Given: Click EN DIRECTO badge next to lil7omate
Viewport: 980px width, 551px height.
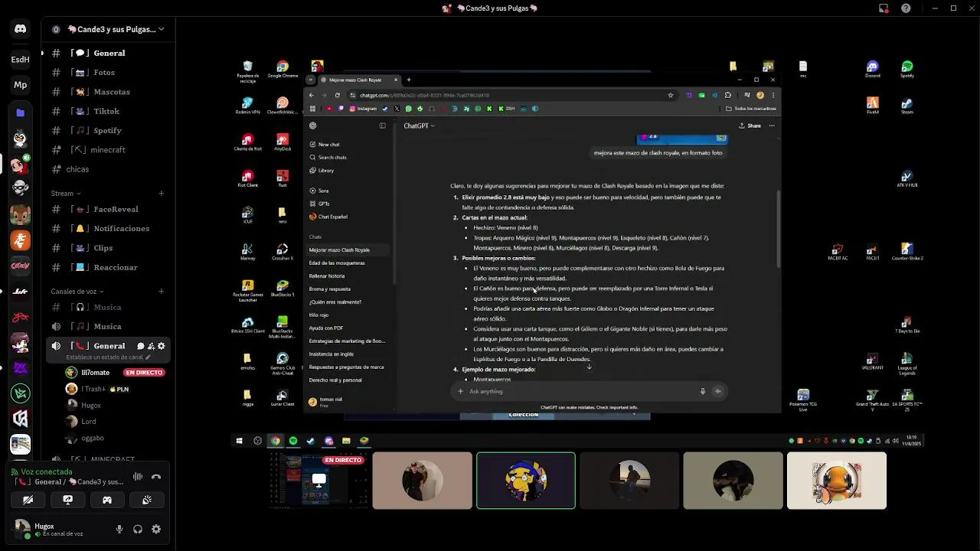Looking at the screenshot, I should [x=144, y=373].
